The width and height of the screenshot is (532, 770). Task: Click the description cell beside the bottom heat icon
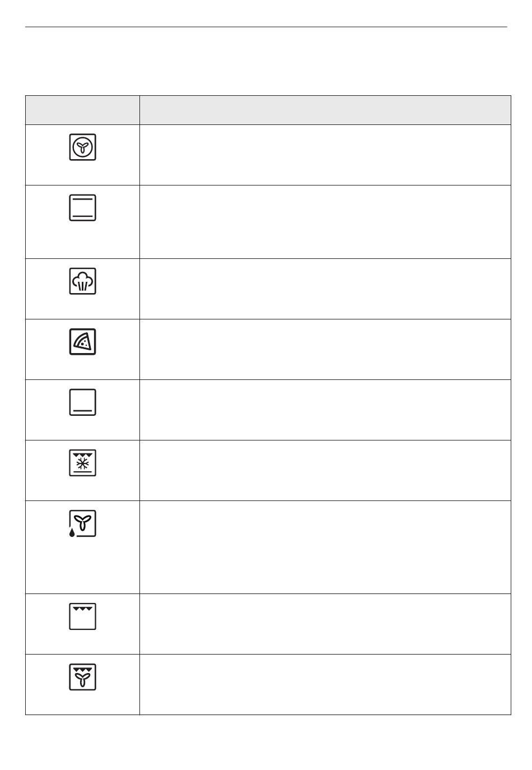pyautogui.click(x=325, y=410)
